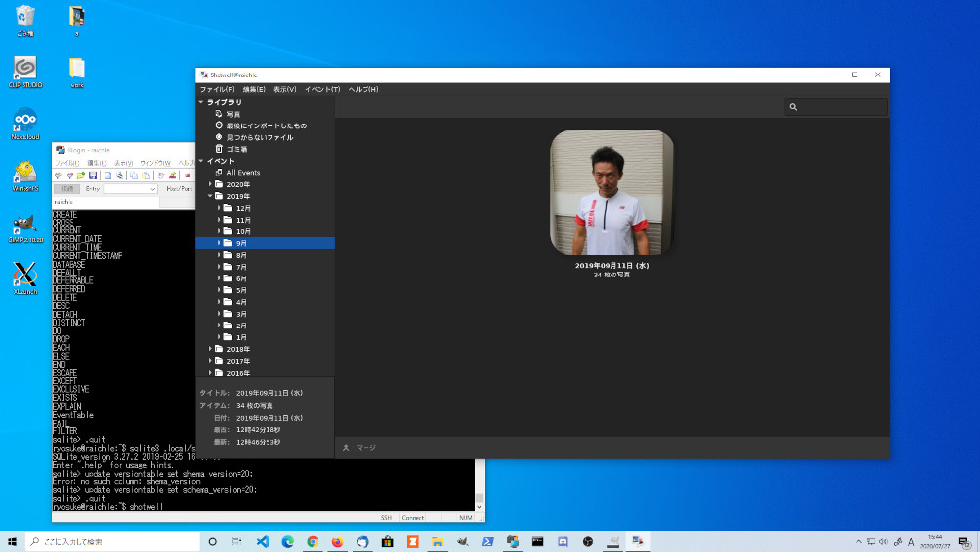Expand the 10月 folder
980x552 pixels.
click(x=219, y=231)
